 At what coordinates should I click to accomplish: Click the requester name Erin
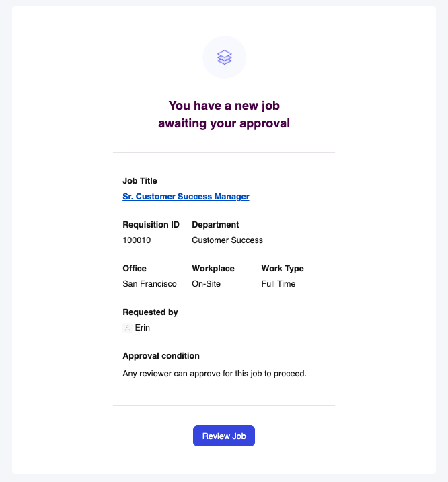tap(143, 328)
